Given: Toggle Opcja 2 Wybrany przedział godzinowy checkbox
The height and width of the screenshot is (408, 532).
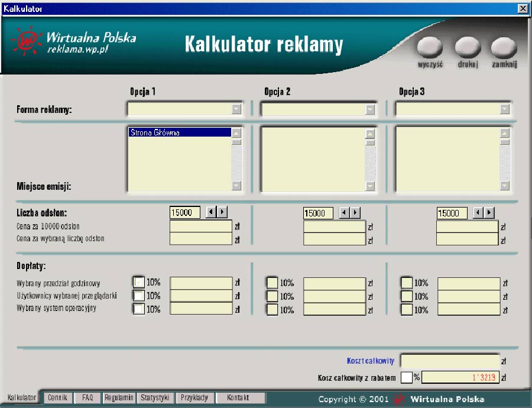Looking at the screenshot, I should click(272, 283).
